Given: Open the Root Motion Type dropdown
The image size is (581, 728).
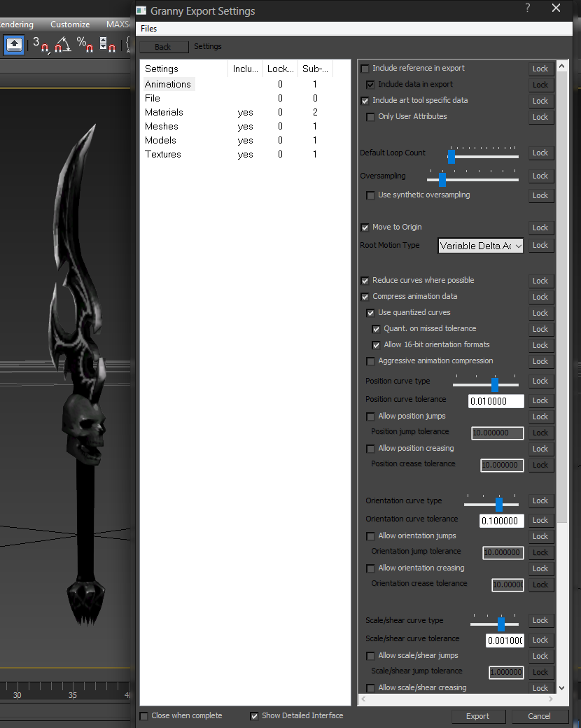Looking at the screenshot, I should click(x=481, y=246).
